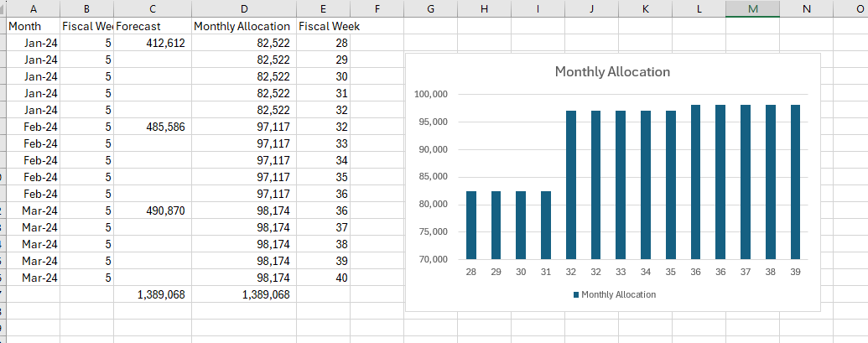This screenshot has height=343, width=868.
Task: Click the 75,000 label on chart axis
Action: (x=433, y=231)
